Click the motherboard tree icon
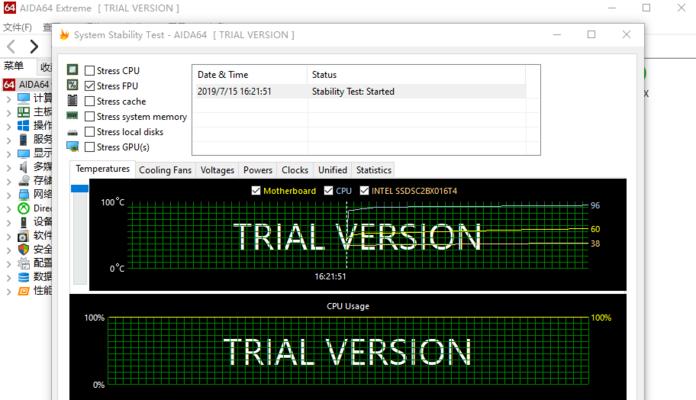This screenshot has width=696, height=400. pos(24,112)
